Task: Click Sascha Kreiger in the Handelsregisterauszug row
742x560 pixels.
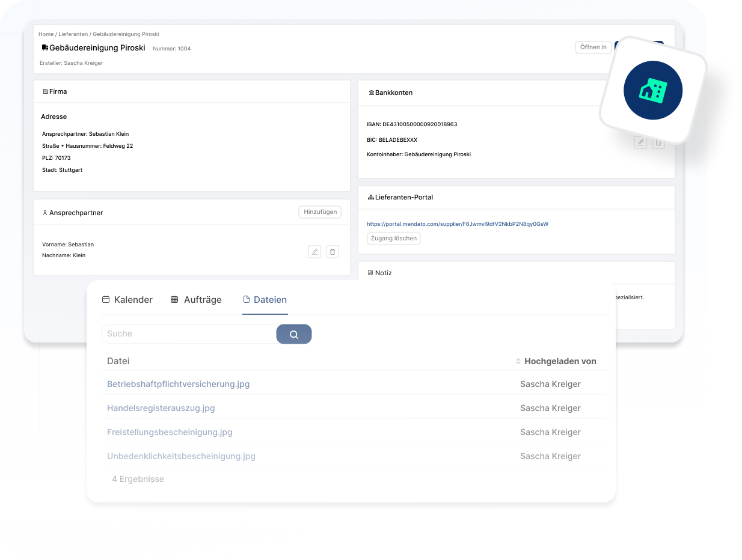Action: click(x=550, y=408)
